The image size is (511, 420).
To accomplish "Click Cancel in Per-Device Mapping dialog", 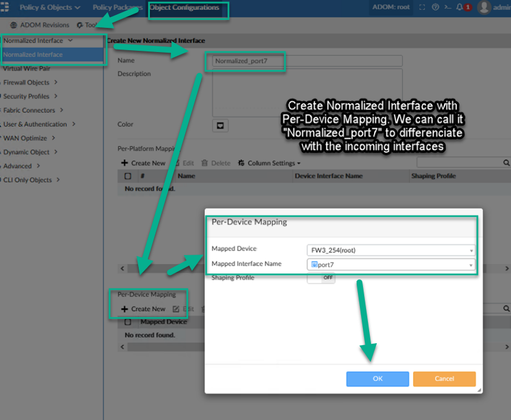I will [444, 378].
